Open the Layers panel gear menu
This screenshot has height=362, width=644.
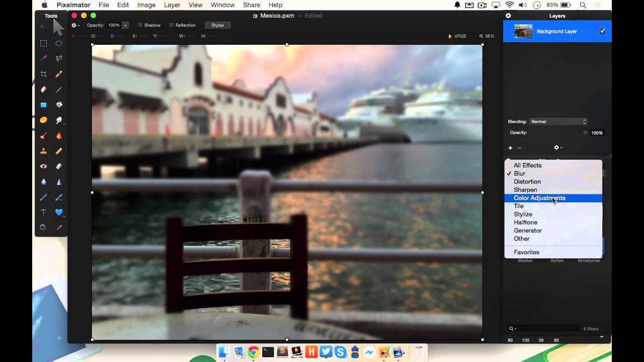point(558,148)
